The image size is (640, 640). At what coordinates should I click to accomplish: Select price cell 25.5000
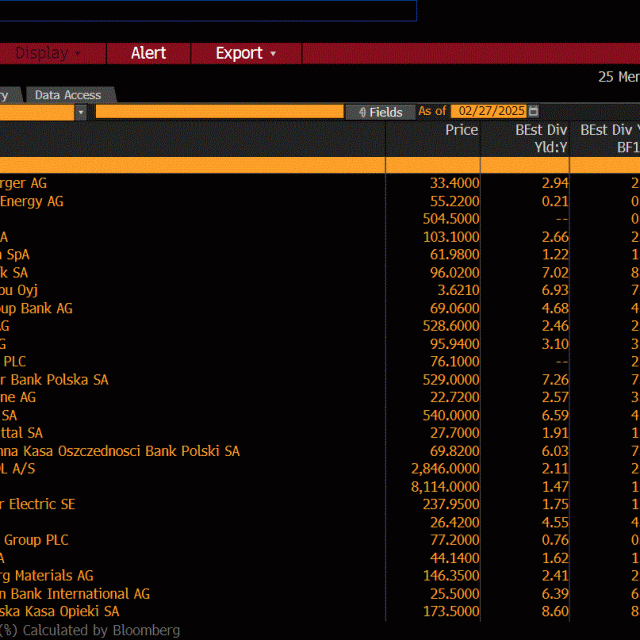coord(454,593)
